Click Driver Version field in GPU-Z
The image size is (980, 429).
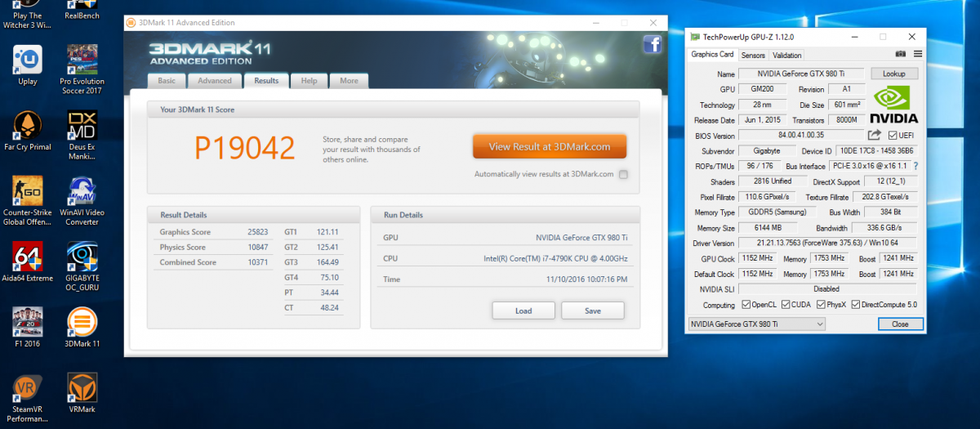[x=827, y=243]
